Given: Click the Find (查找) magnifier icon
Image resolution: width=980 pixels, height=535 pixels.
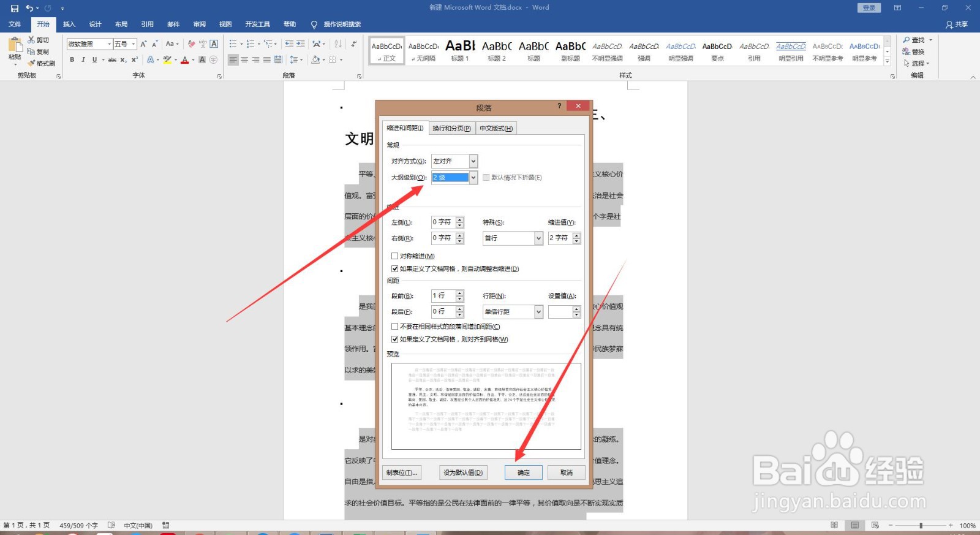Looking at the screenshot, I should click(907, 40).
